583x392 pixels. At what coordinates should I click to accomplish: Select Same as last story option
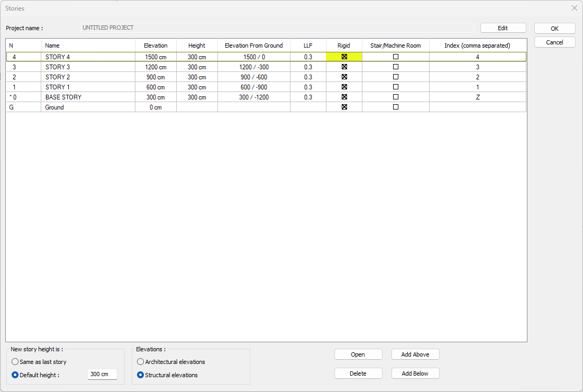click(15, 362)
